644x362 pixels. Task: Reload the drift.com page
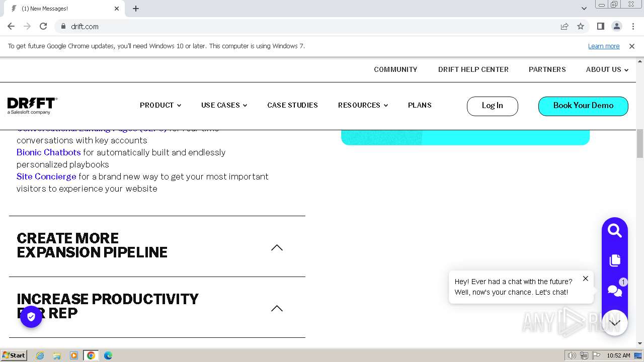coord(43,26)
